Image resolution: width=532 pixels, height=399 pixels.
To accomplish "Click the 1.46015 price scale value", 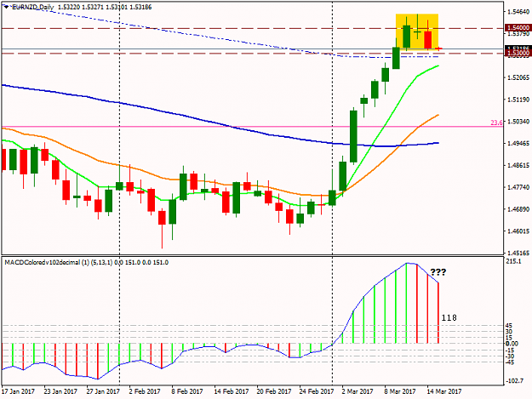I will [518, 231].
